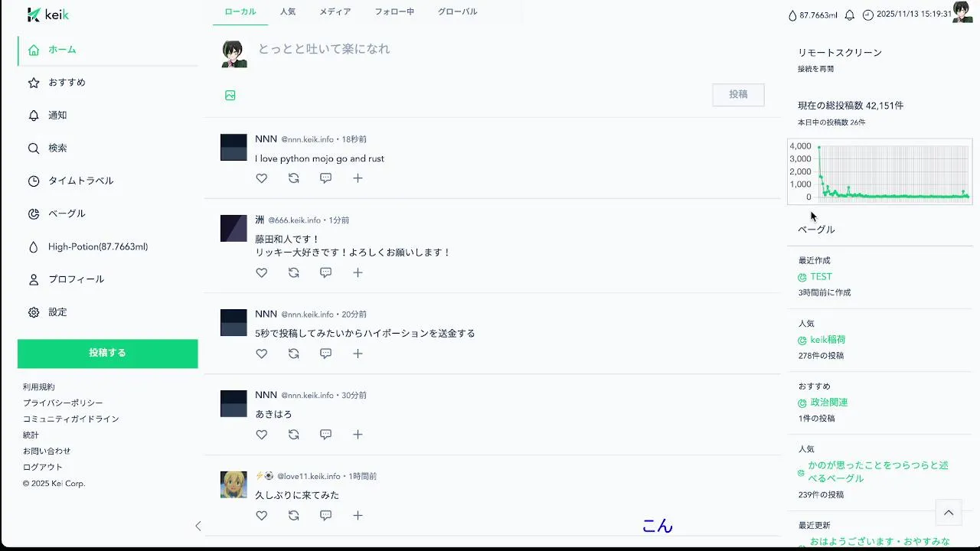This screenshot has width=980, height=551.
Task: Click the green 投稿する button
Action: [108, 354]
